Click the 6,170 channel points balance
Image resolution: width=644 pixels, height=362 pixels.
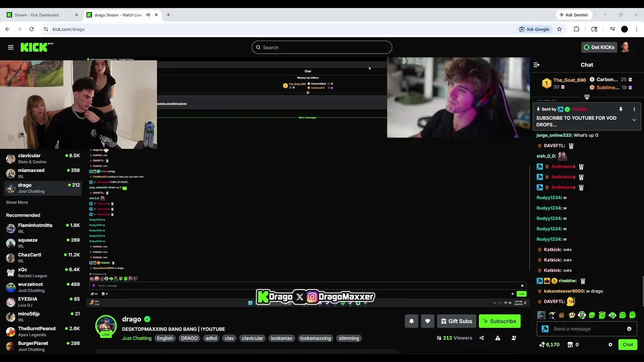(x=549, y=344)
